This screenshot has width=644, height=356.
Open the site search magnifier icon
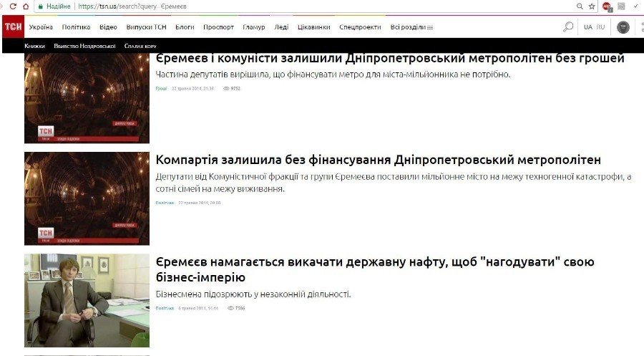pyautogui.click(x=568, y=27)
